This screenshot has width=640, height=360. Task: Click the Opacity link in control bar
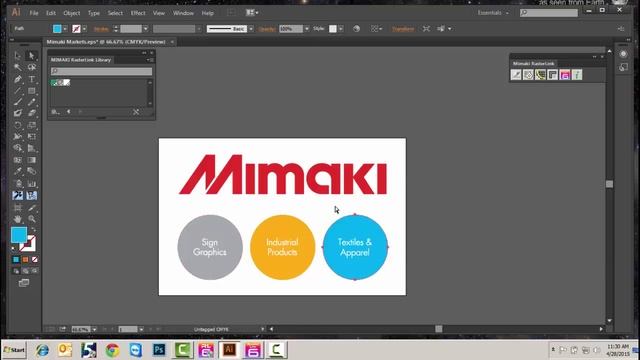click(x=267, y=29)
